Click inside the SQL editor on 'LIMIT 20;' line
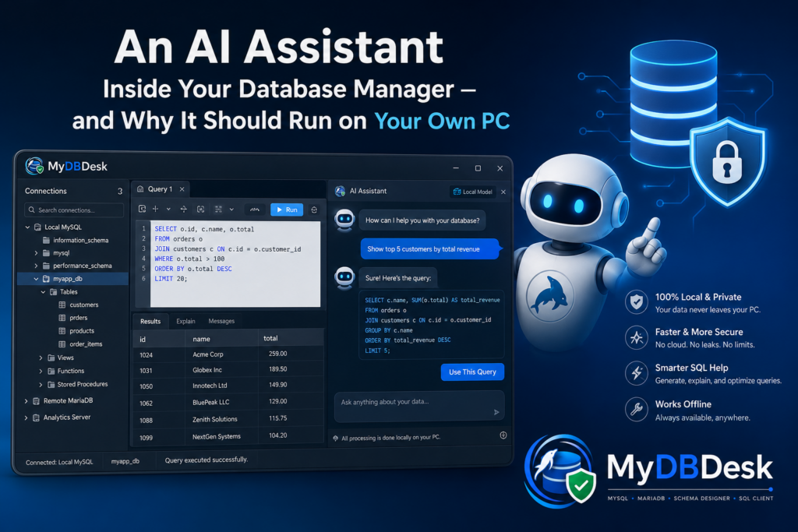The width and height of the screenshot is (798, 532). (x=171, y=279)
